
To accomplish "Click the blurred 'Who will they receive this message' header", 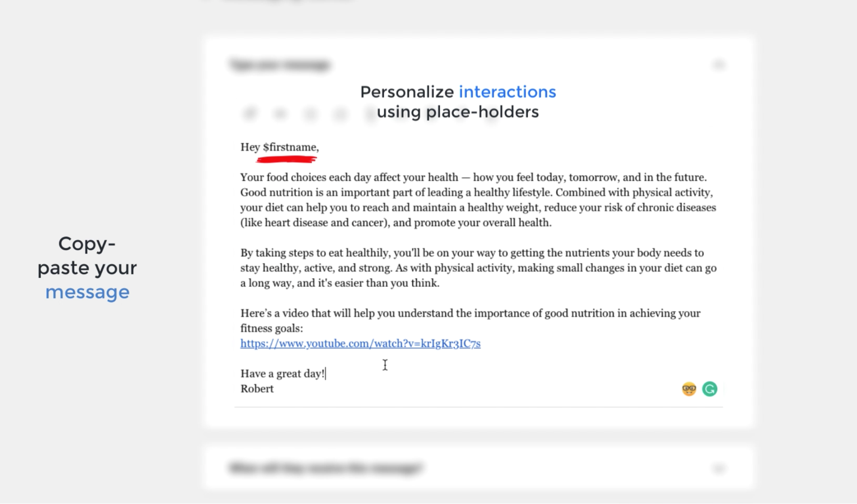I will click(x=326, y=468).
